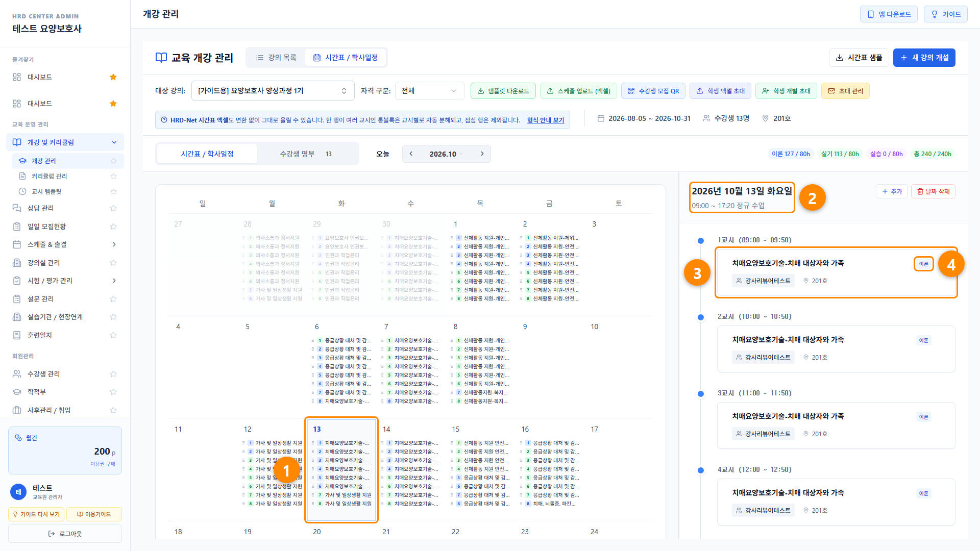Open 수강생 모집 QR
Image resolution: width=980 pixels, height=551 pixels.
(653, 91)
